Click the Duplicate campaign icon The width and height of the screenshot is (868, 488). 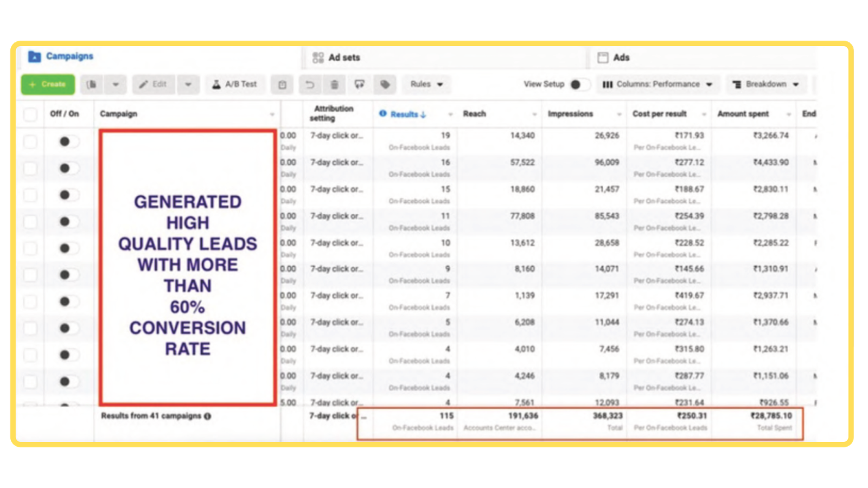[x=92, y=85]
